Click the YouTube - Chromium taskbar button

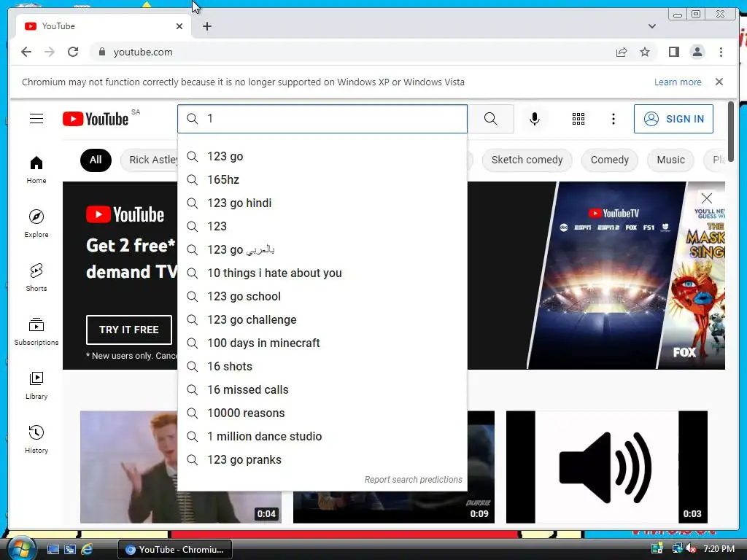pos(175,550)
